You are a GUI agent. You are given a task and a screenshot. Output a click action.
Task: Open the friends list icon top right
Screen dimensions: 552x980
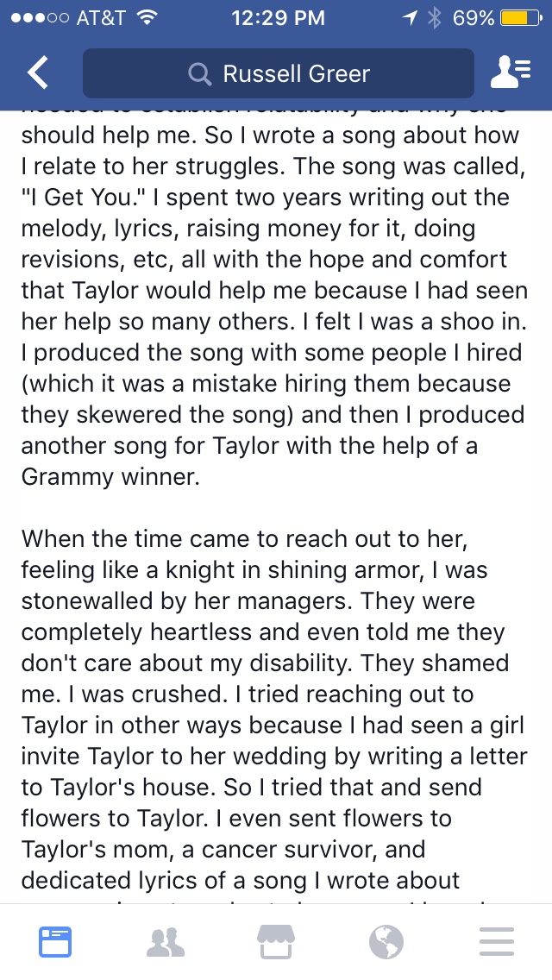[x=511, y=72]
